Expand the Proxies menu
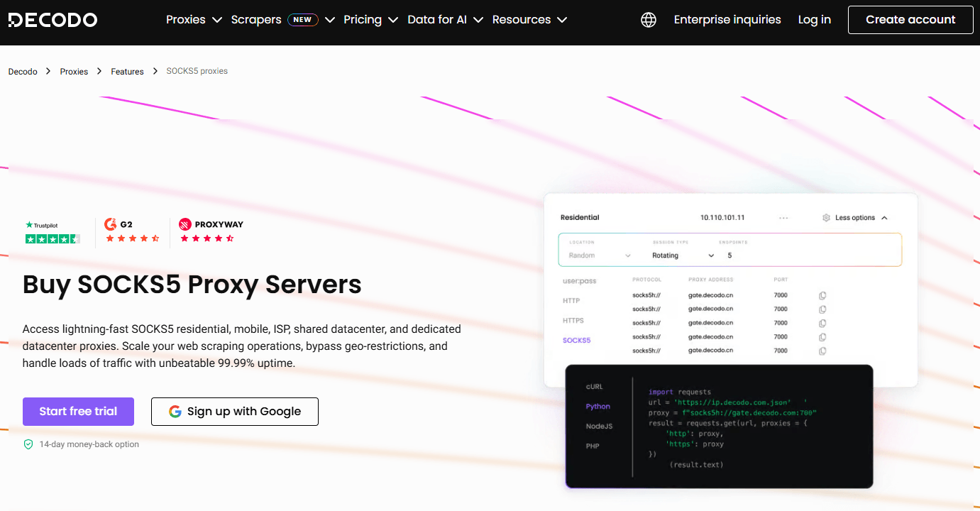Screen dimensions: 980x511 pos(194,20)
